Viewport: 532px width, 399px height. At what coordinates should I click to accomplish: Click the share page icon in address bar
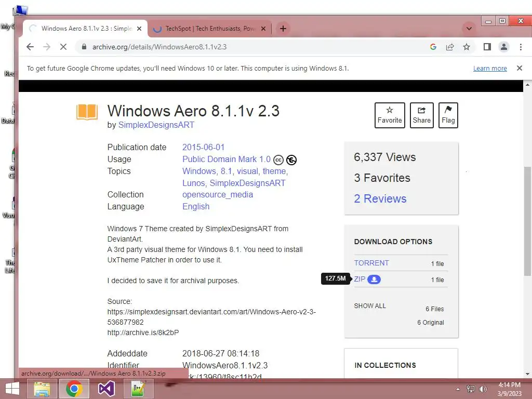point(450,47)
